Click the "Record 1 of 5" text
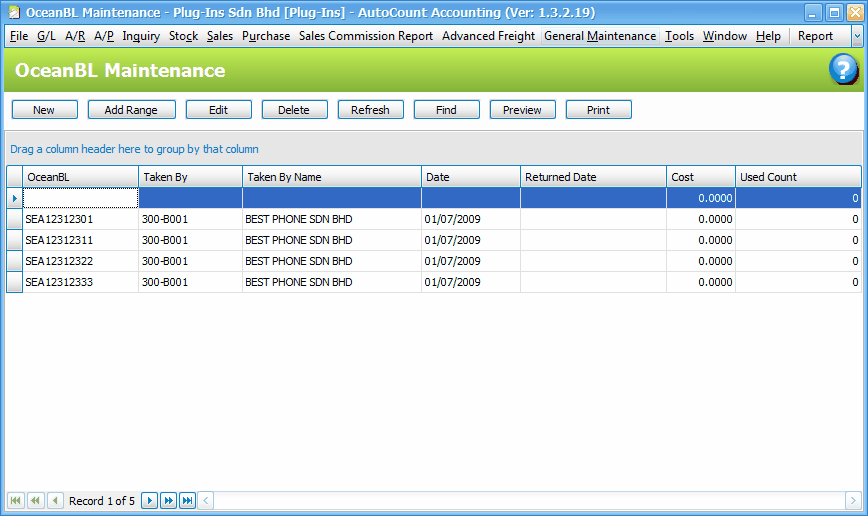The height and width of the screenshot is (516, 868). click(102, 501)
